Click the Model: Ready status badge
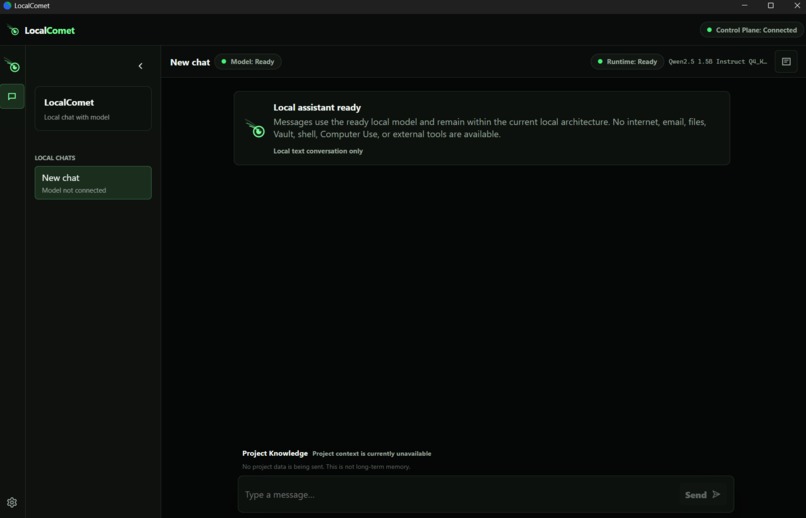 [x=248, y=62]
